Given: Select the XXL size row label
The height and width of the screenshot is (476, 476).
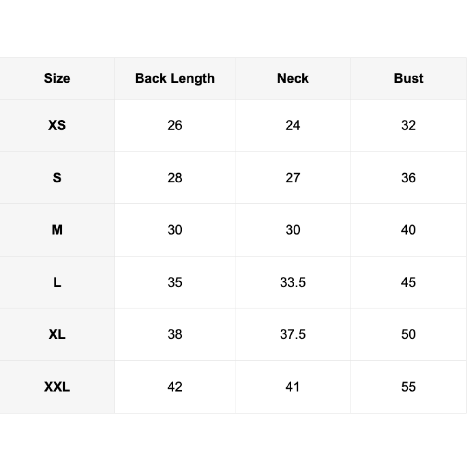Looking at the screenshot, I should click(x=57, y=387).
